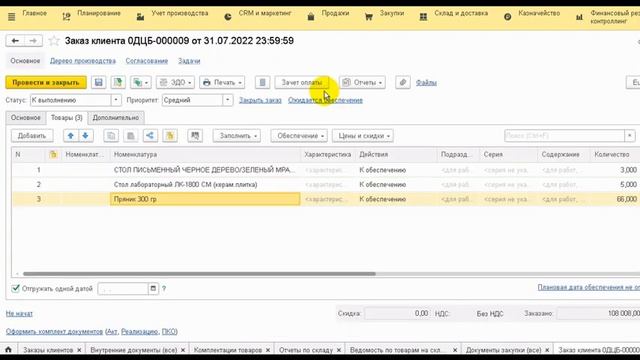Click the barcode search icon
Screen dimensions: 640x360
click(195, 136)
